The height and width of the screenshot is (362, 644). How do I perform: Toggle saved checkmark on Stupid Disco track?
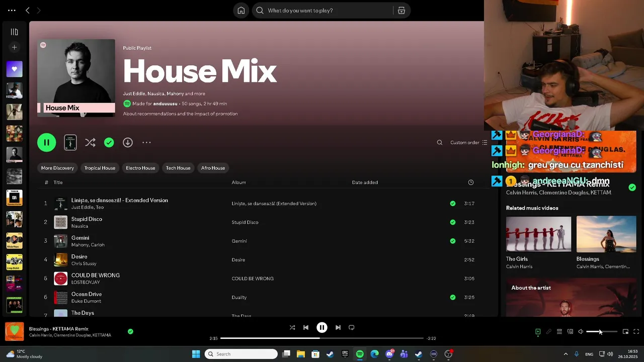click(x=453, y=222)
